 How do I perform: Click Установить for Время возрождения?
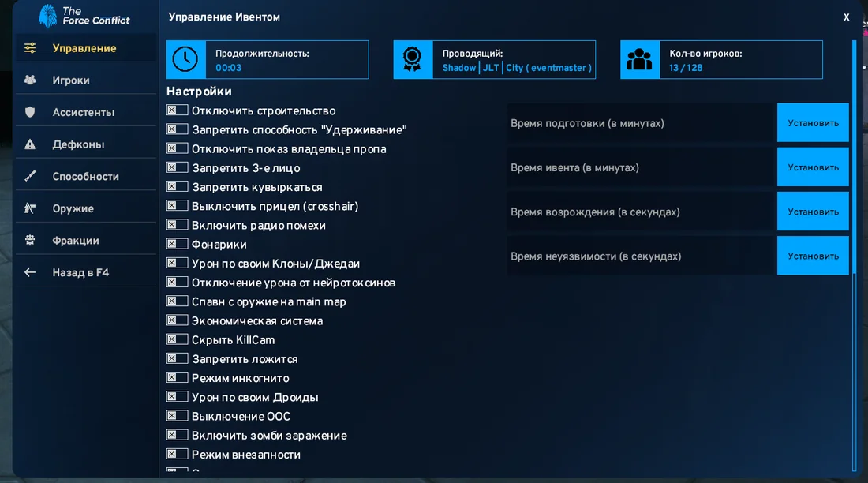click(813, 211)
